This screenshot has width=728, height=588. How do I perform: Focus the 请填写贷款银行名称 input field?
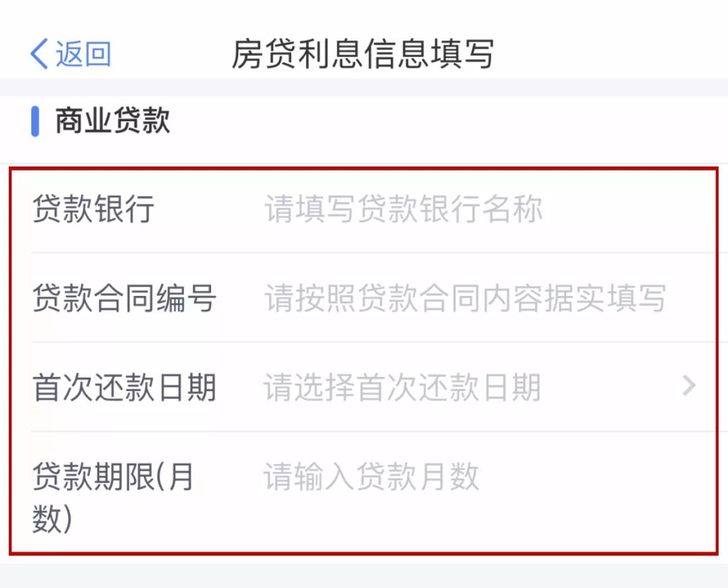pos(403,209)
